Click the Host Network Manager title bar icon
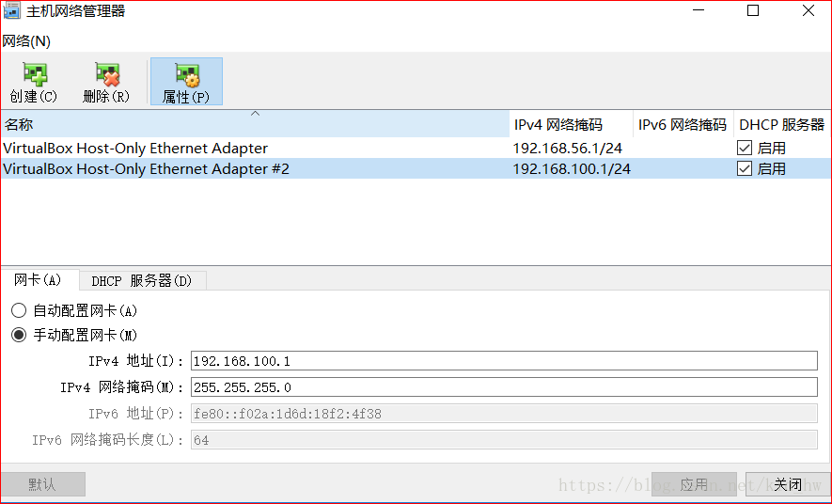The image size is (832, 504). point(11,10)
